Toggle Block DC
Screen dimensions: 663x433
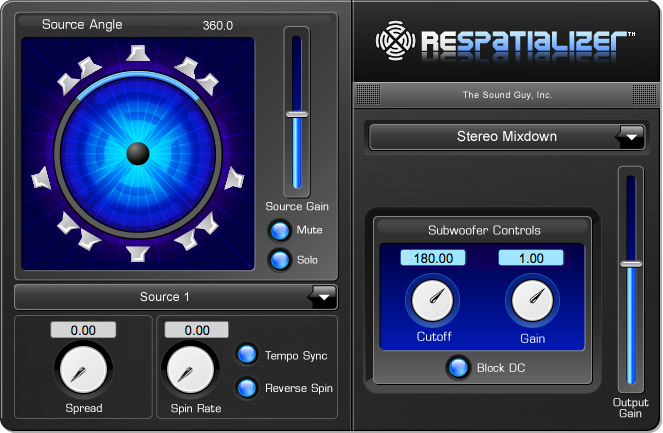pos(458,367)
